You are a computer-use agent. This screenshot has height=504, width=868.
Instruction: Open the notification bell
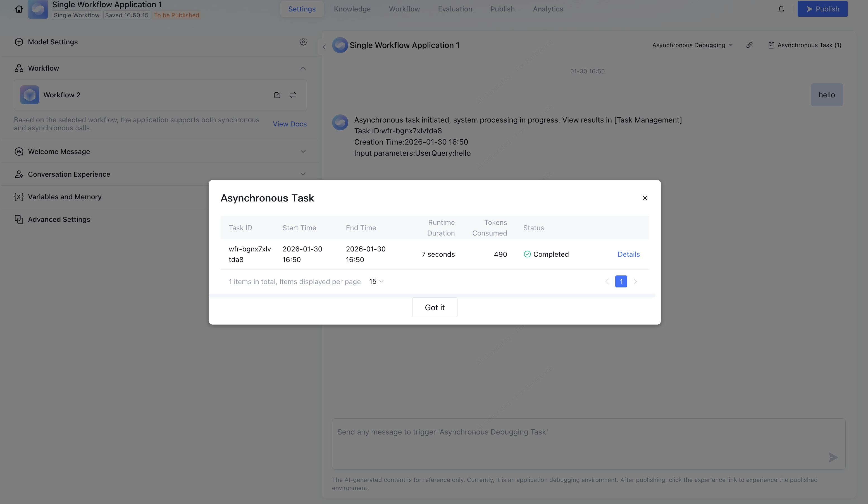coord(781,9)
